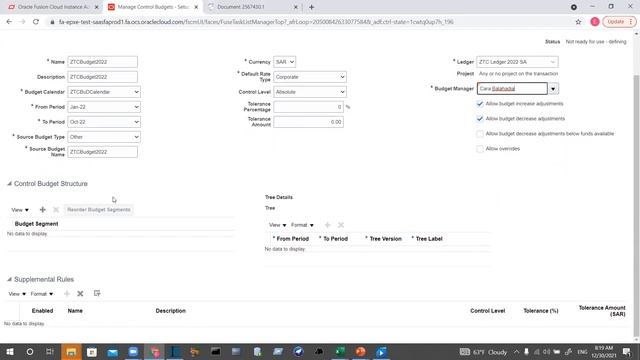The image size is (640, 360).
Task: Bookmark this page with the star icon
Action: [x=578, y=22]
